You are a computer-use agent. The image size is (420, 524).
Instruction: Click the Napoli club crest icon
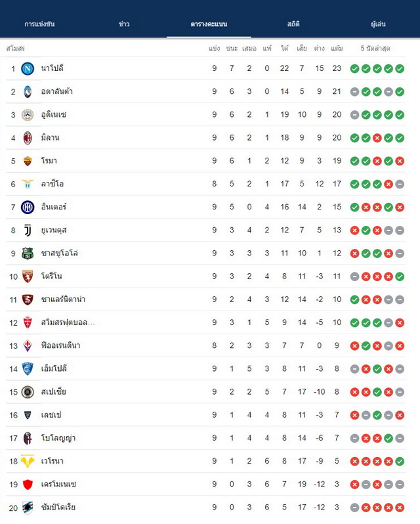[x=28, y=68]
